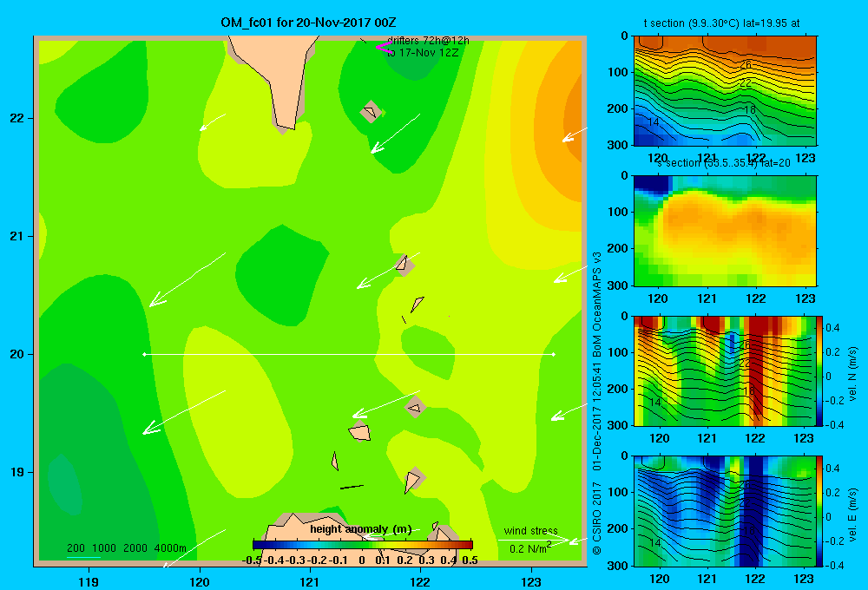Click the vertical "© CSIRO 2017 BoM OceanMAPS v3" credit text
This screenshot has height=590, width=868.
click(x=597, y=403)
